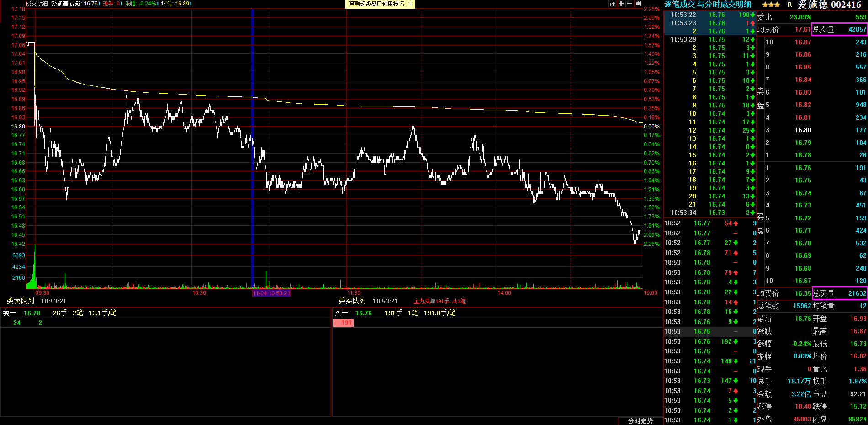Image resolution: width=868 pixels, height=425 pixels.
Task: Click the 均买价 16.35 value
Action: pyautogui.click(x=803, y=293)
